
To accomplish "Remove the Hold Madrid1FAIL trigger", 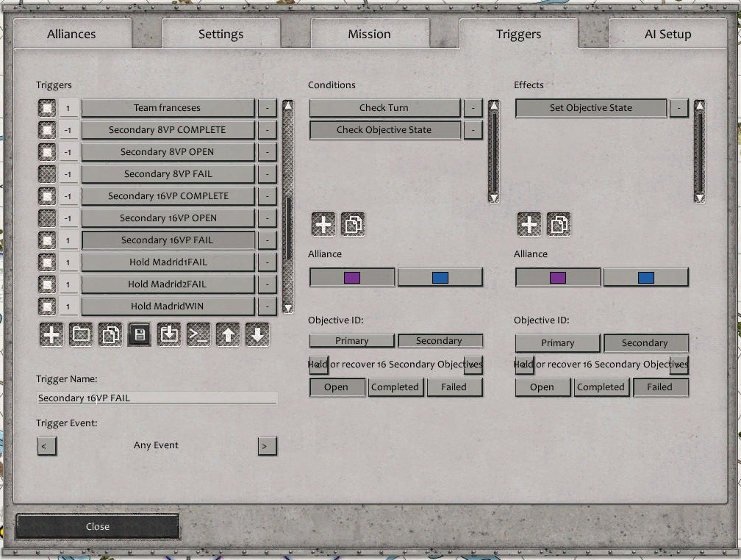I will (x=267, y=262).
